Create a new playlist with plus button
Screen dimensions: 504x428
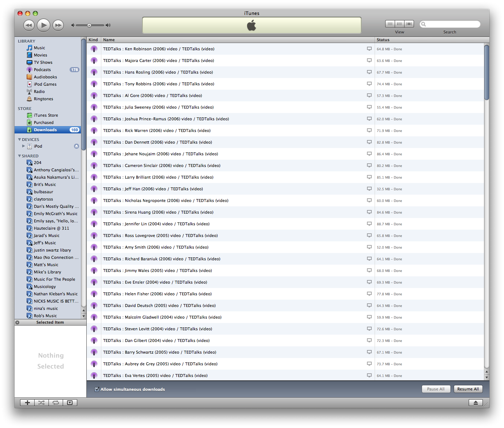[27, 402]
